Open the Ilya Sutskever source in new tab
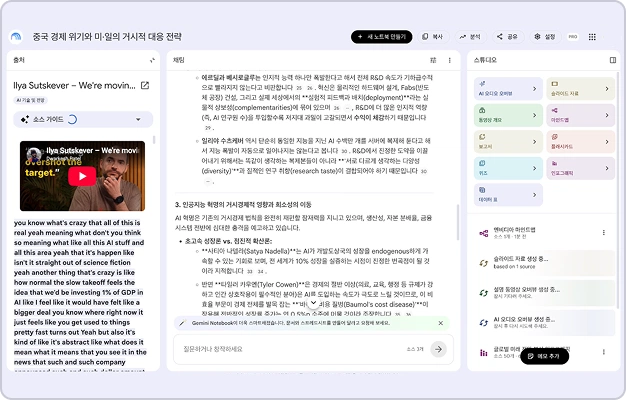 145,85
